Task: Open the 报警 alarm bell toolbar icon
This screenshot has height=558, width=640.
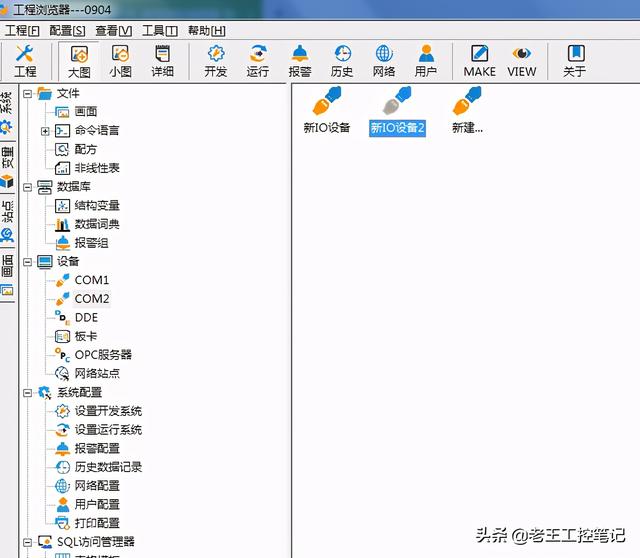Action: point(300,61)
